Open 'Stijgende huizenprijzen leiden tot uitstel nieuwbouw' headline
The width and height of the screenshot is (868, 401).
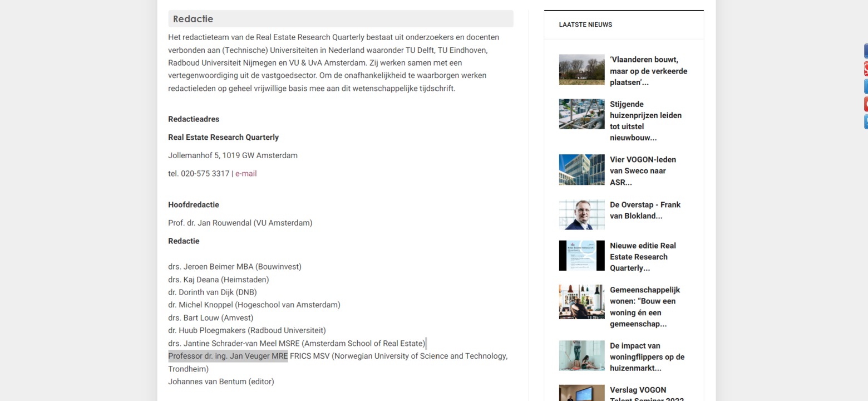pyautogui.click(x=645, y=121)
